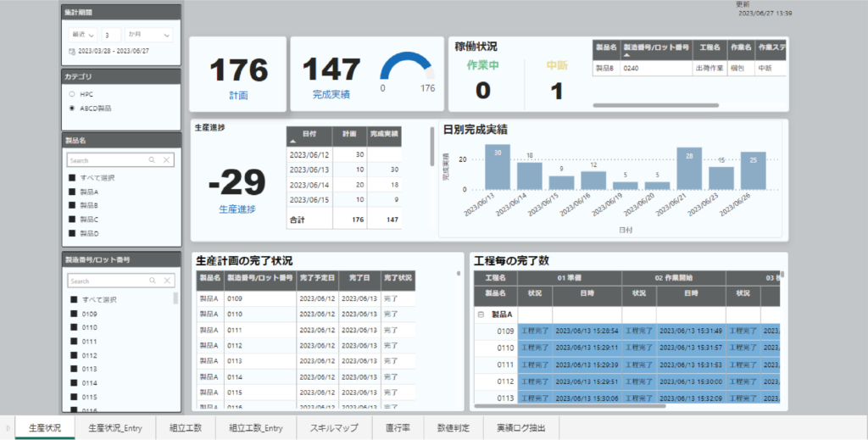This screenshot has width=868, height=440.
Task: Click the sheet tab scroll arrow at bottom-left
Action: [8, 428]
